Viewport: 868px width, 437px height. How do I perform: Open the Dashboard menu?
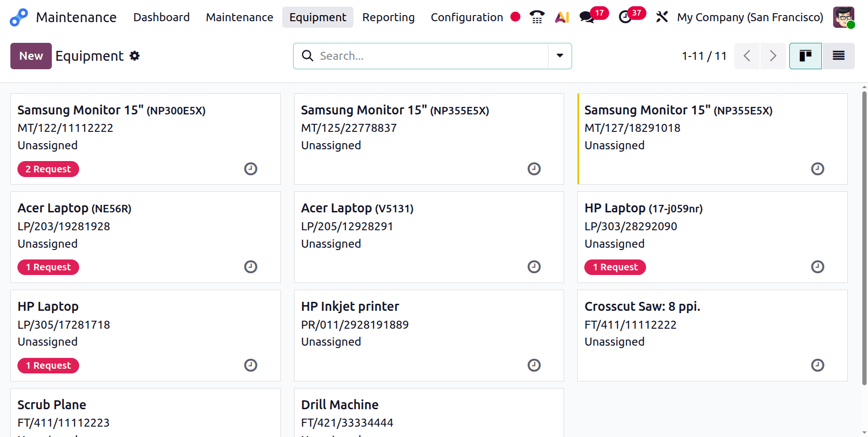162,17
